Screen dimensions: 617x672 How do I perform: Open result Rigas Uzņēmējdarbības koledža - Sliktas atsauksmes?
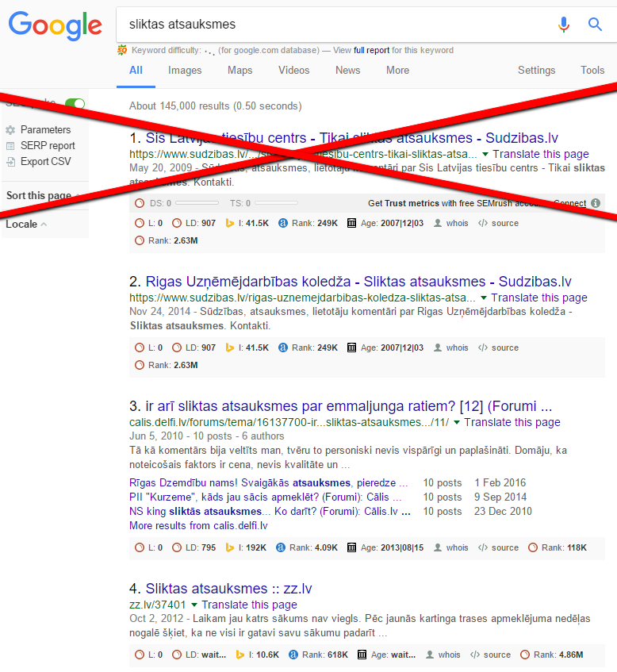coord(358,282)
